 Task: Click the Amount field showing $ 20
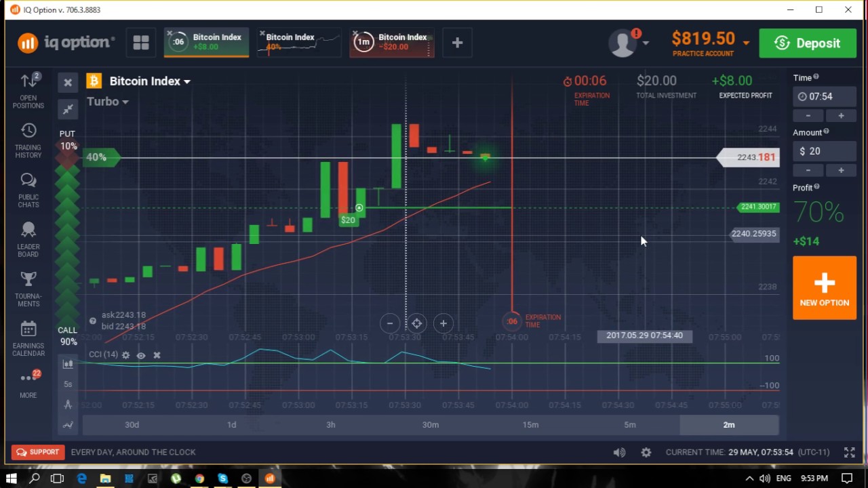(825, 151)
